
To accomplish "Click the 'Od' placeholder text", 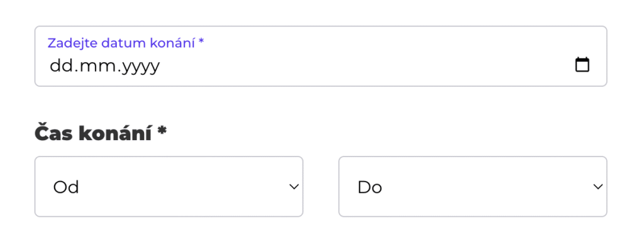I will [66, 187].
